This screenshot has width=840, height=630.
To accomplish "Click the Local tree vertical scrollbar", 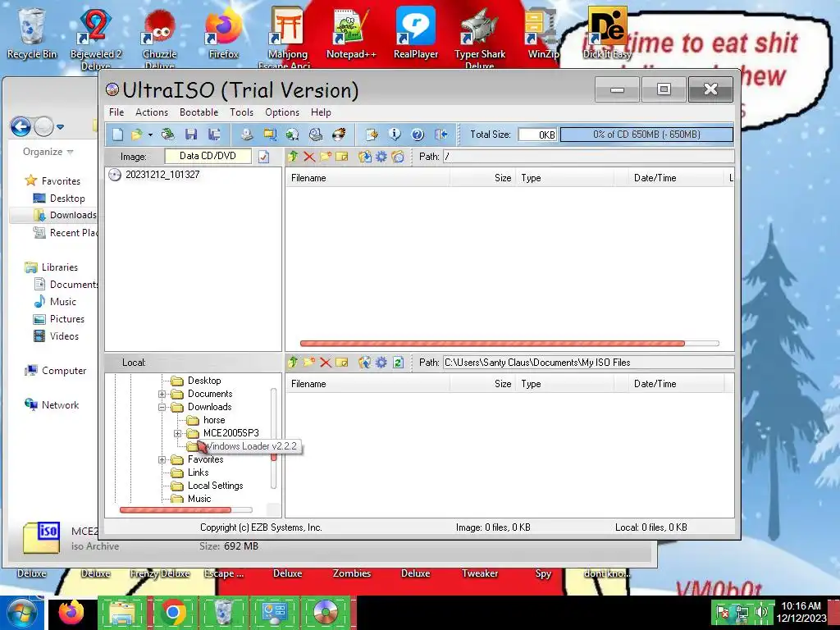I will (x=274, y=438).
